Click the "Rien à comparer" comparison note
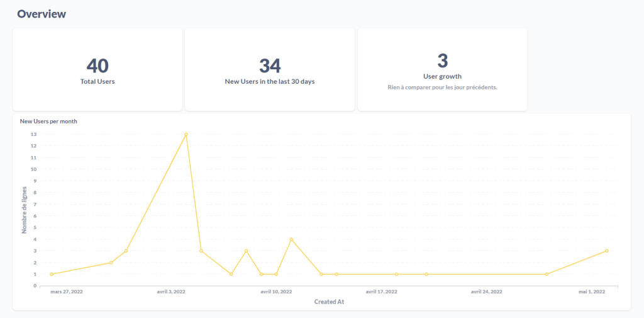644x318 pixels. pos(442,88)
